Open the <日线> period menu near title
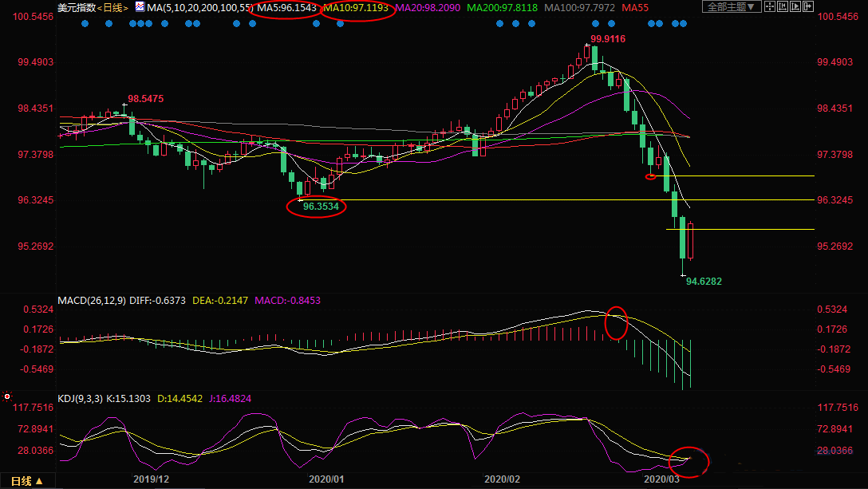 tap(111, 8)
